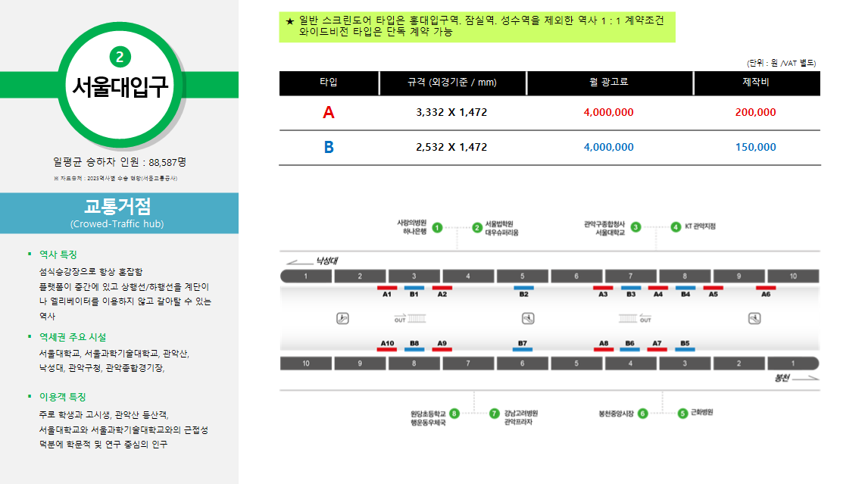Select exit 4 circle by KT 관악지점
Image resolution: width=868 pixels, height=484 pixels.
tap(676, 226)
